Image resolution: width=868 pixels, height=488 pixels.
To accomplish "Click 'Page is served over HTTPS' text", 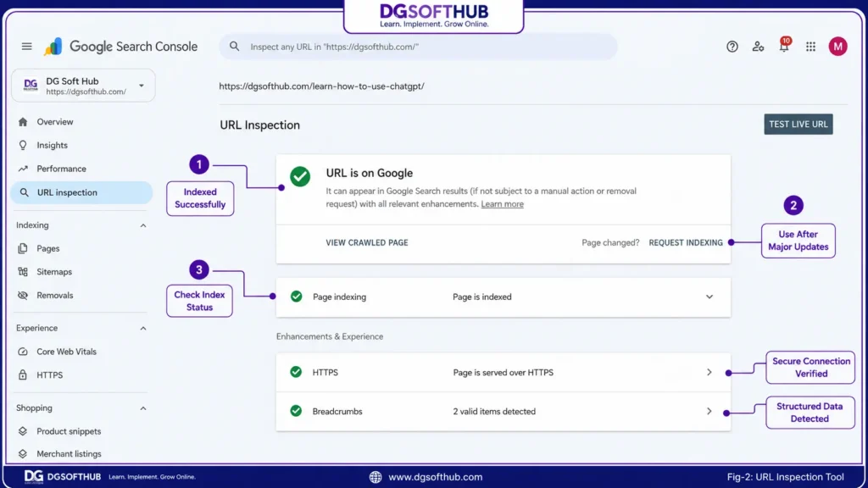I will 503,373.
